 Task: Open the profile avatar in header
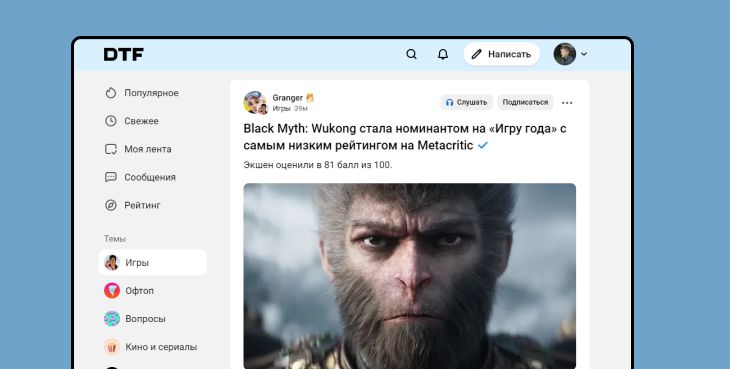[565, 54]
